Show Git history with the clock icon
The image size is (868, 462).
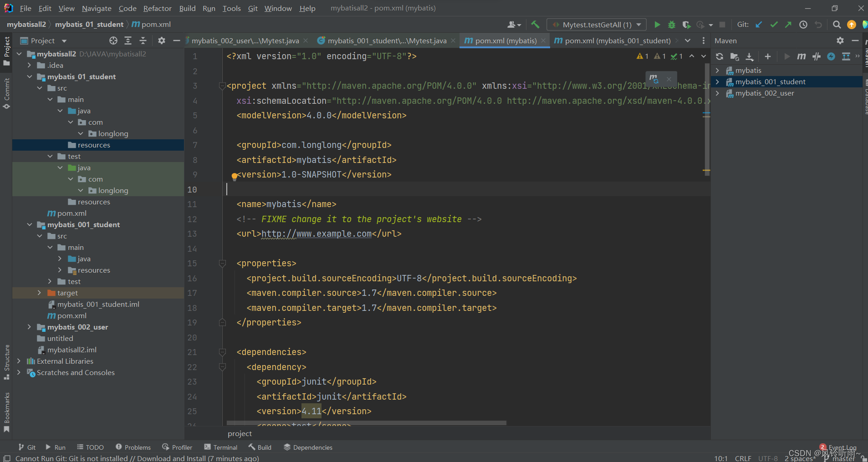click(803, 25)
